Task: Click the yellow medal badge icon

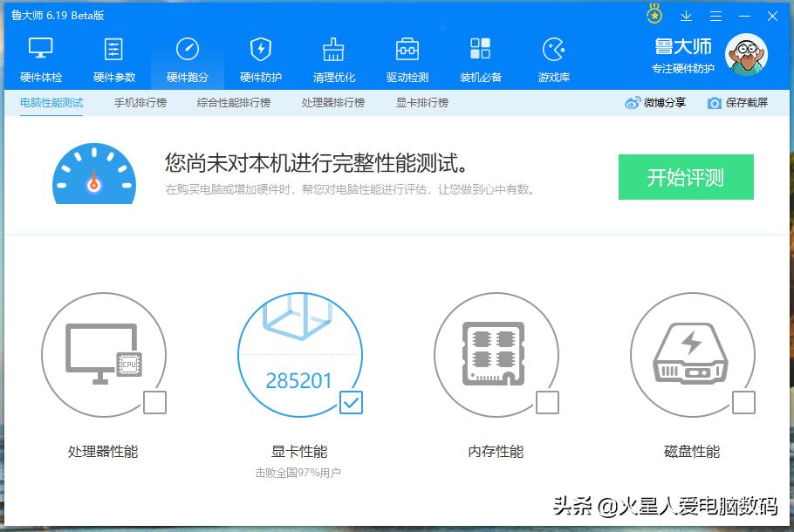Action: (x=653, y=16)
